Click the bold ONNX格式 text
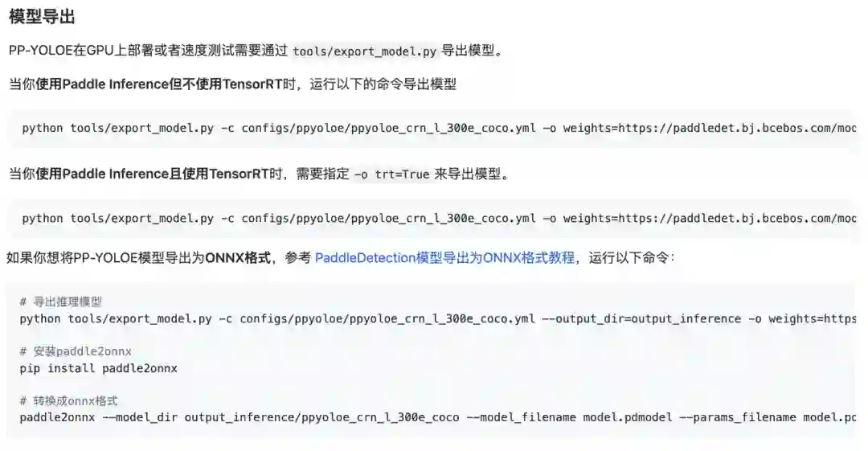The height and width of the screenshot is (451, 868). click(x=238, y=257)
